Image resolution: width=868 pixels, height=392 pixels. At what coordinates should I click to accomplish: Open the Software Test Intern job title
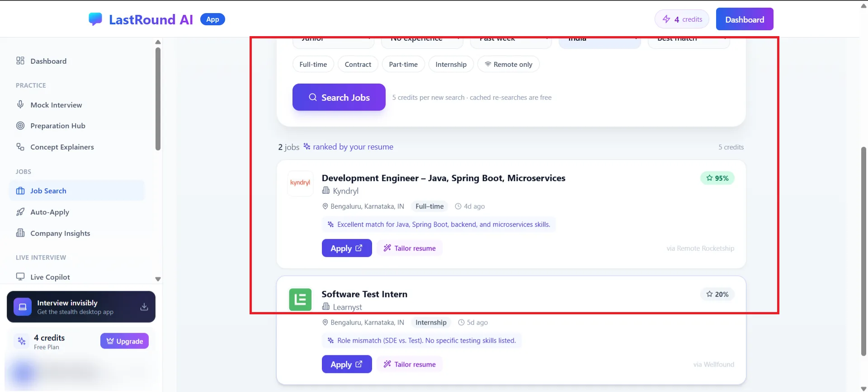[364, 294]
